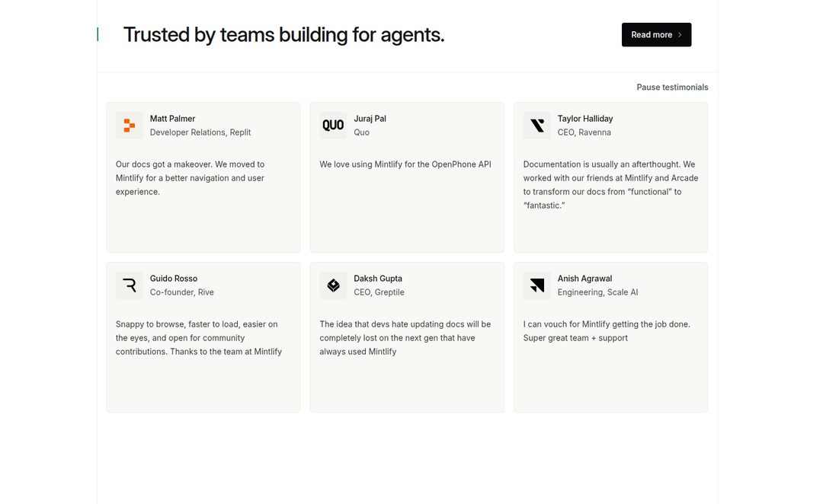Click the Rive logo icon
823x504 pixels.
(129, 285)
